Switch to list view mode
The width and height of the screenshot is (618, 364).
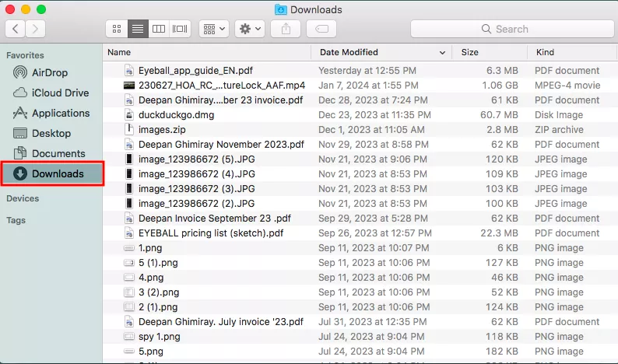[138, 29]
